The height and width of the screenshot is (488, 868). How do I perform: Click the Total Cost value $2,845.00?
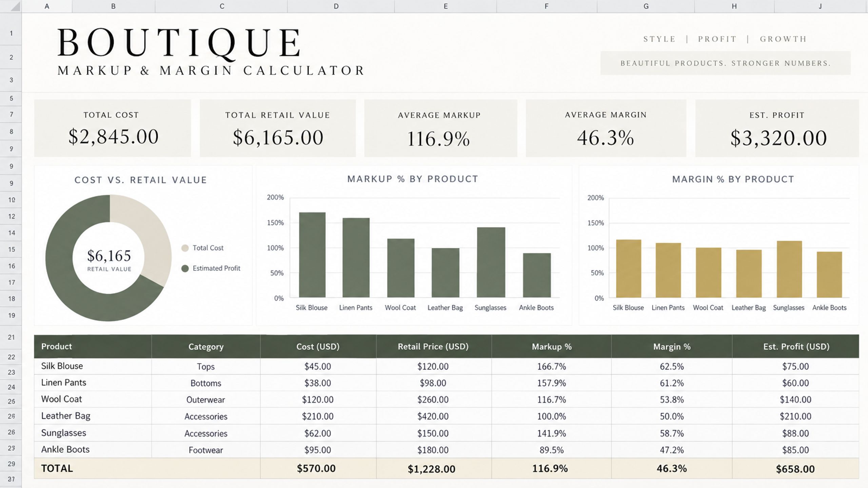tap(113, 137)
